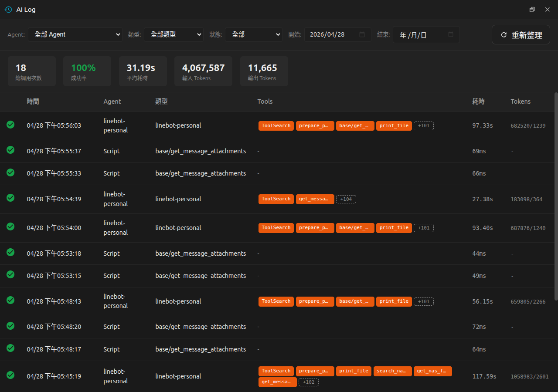Close the AI Log window
558x392 pixels.
click(x=548, y=10)
